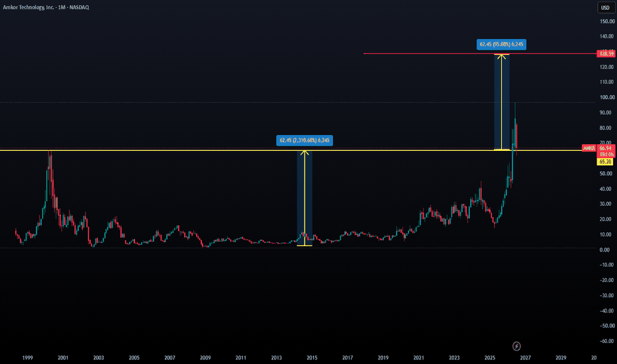617x364 pixels.
Task: Select the 95.08% price range label
Action: click(x=501, y=44)
